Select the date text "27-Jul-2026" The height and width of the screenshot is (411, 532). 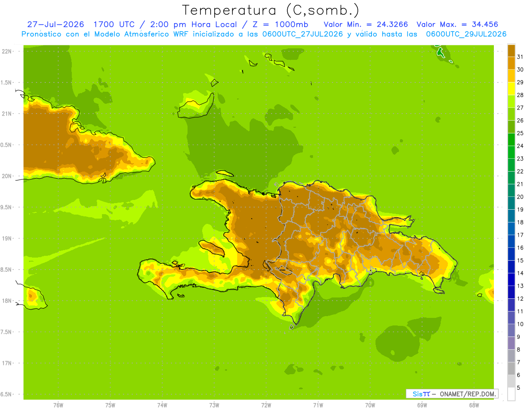click(55, 24)
